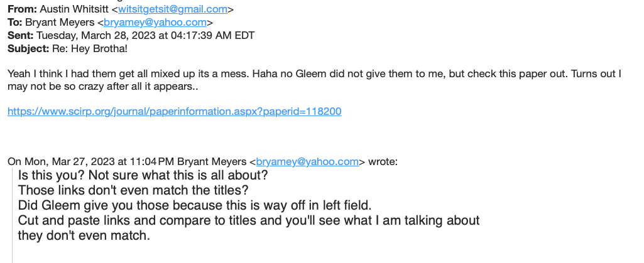Click the bold "From:" label
The height and width of the screenshot is (263, 644).
(x=21, y=9)
